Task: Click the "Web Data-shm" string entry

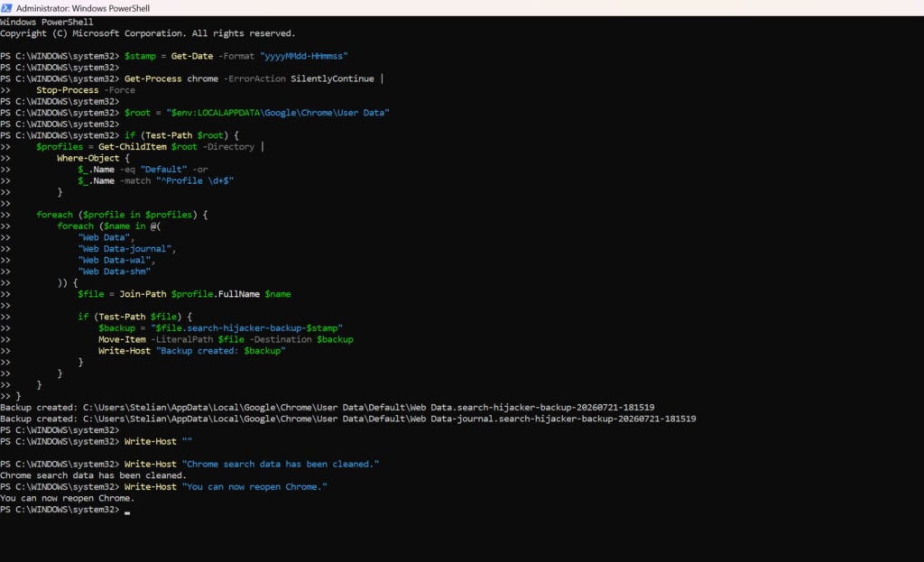Action: [114, 272]
